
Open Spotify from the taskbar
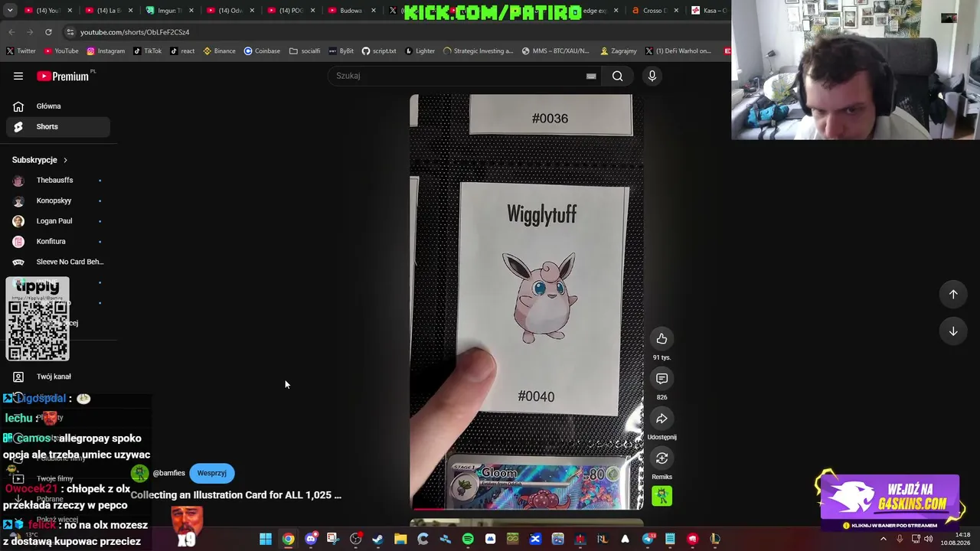(468, 540)
